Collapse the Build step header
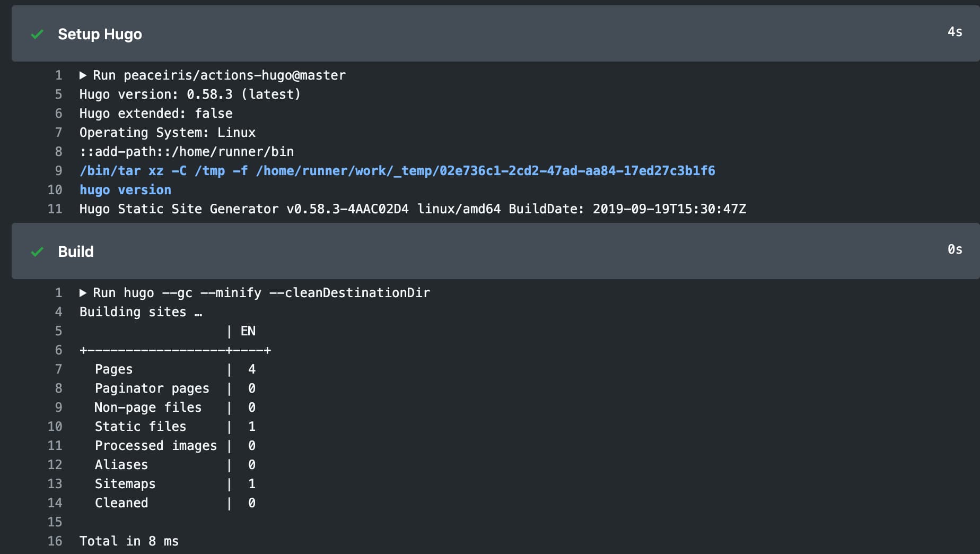 (76, 252)
